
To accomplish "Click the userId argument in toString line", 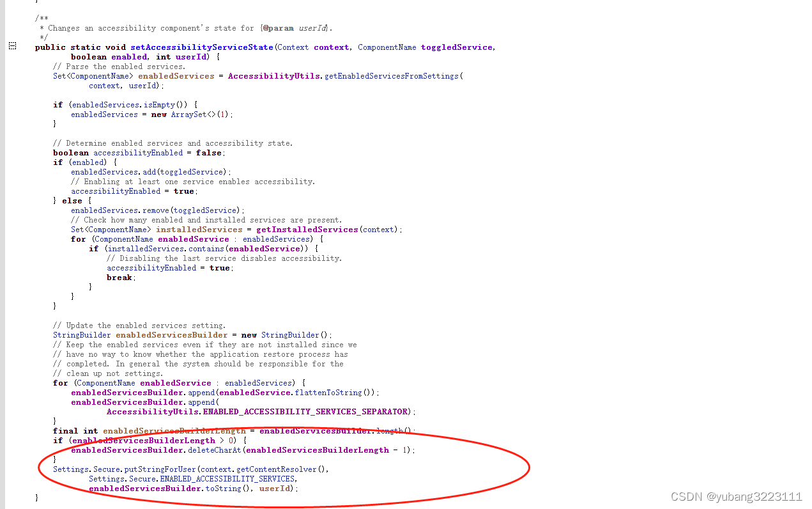I will (x=274, y=488).
